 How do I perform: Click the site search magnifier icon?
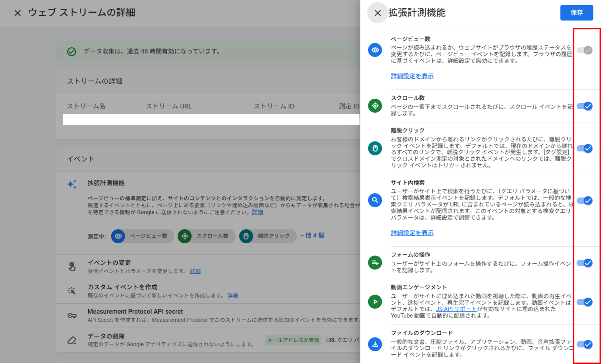tap(375, 200)
